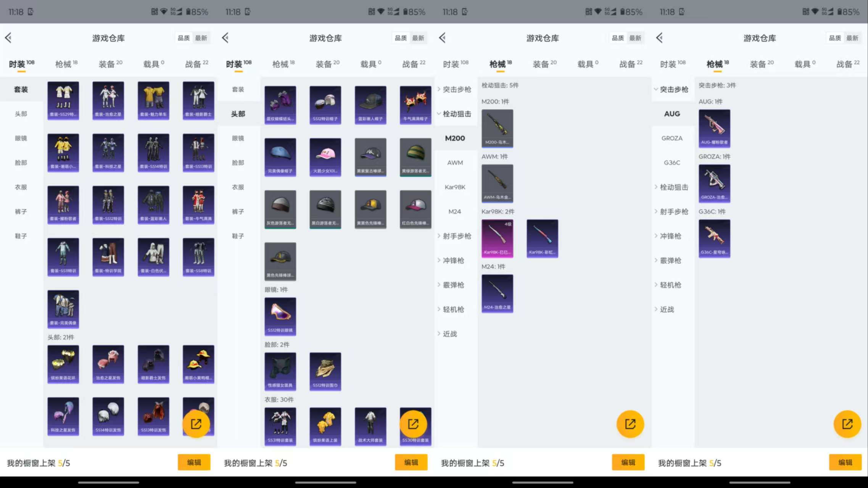Select the Kar98K-彩虹 weapon icon
Screen dimensions: 868x488
(x=542, y=238)
